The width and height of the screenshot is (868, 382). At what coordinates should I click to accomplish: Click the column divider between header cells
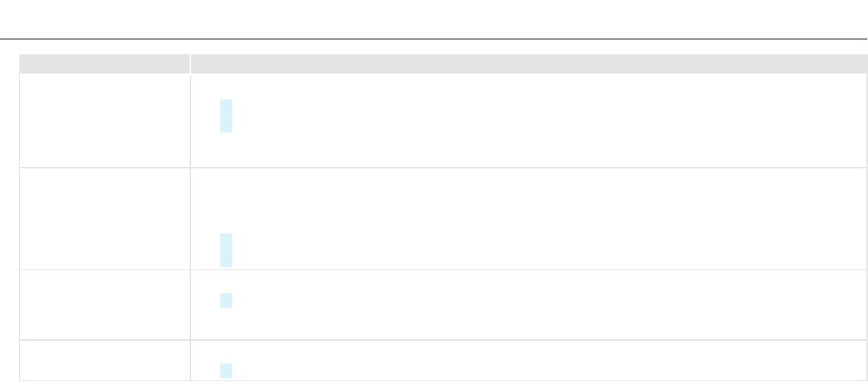coord(190,64)
